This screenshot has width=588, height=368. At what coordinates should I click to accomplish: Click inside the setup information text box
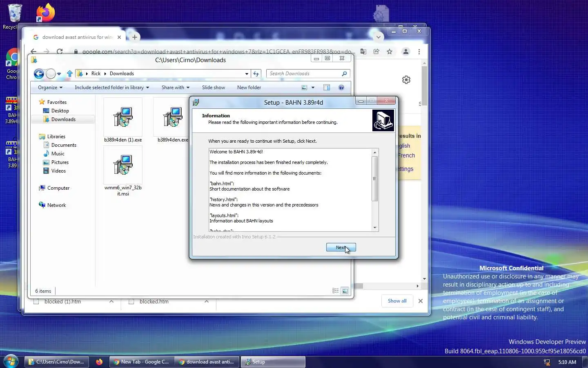pos(290,190)
